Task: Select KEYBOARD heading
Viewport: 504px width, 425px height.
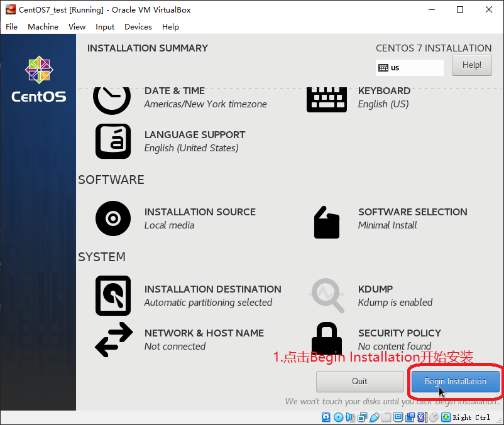Action: [x=384, y=91]
